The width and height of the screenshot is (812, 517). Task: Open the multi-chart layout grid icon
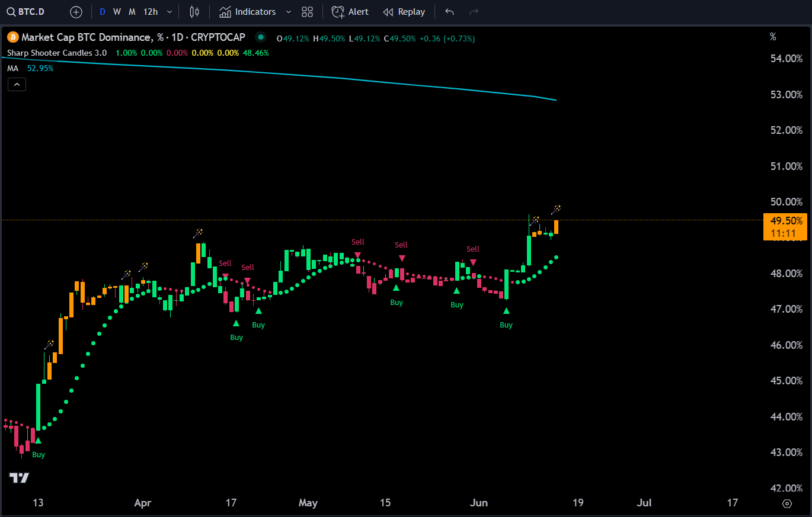(x=307, y=11)
